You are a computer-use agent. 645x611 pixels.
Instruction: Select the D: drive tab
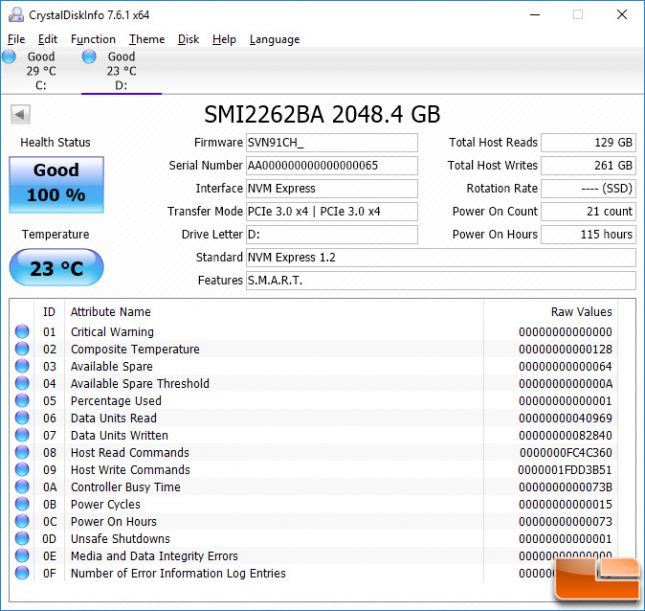pos(121,71)
